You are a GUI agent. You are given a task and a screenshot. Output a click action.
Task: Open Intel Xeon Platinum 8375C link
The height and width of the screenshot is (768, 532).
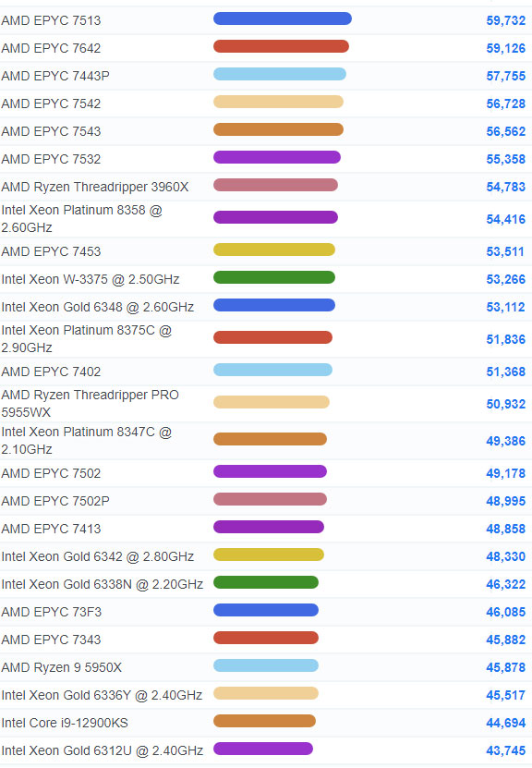[87, 339]
